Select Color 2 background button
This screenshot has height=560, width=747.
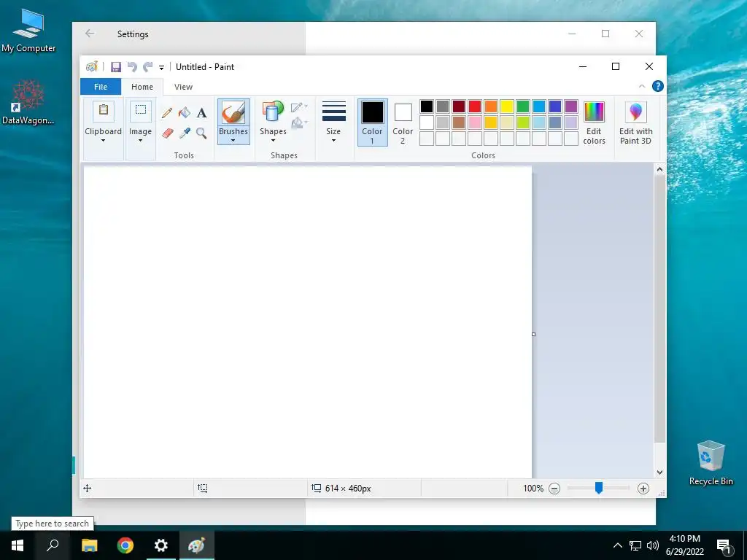[x=403, y=122]
